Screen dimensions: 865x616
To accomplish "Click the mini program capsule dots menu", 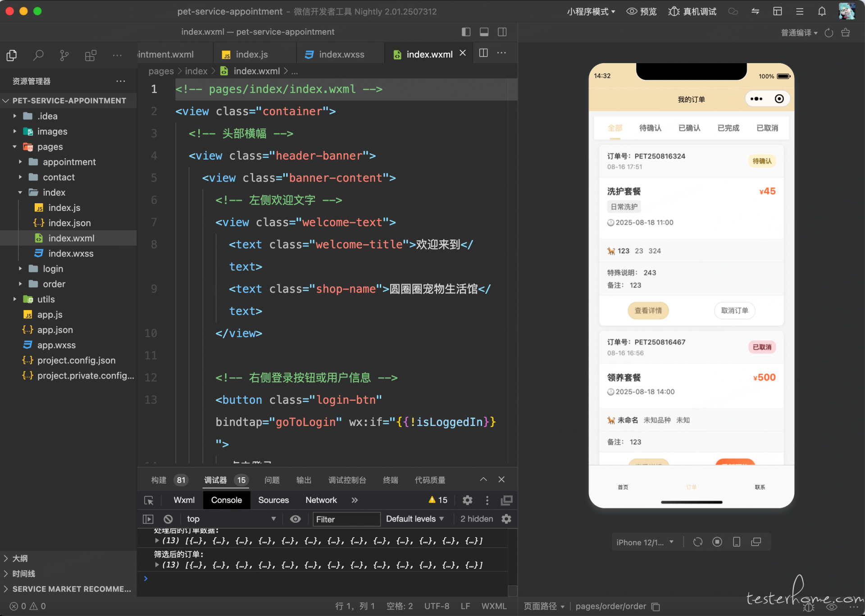I will (756, 99).
